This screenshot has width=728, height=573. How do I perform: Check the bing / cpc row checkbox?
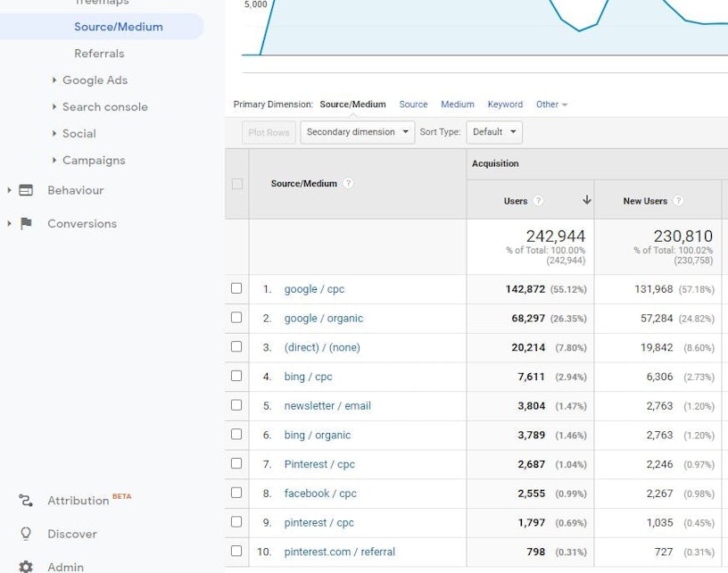click(x=236, y=376)
